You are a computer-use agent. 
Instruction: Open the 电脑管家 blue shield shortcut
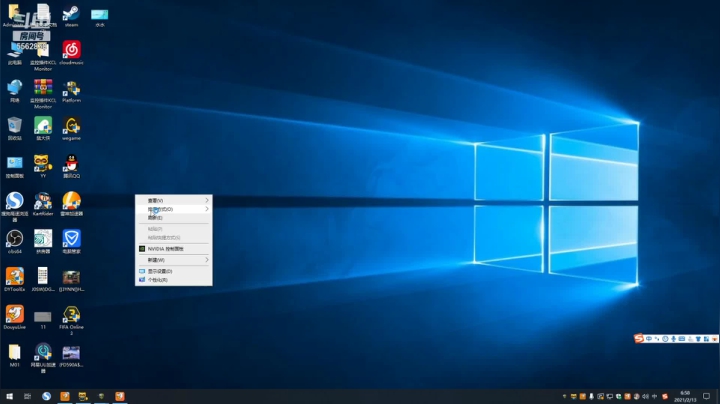tap(71, 242)
